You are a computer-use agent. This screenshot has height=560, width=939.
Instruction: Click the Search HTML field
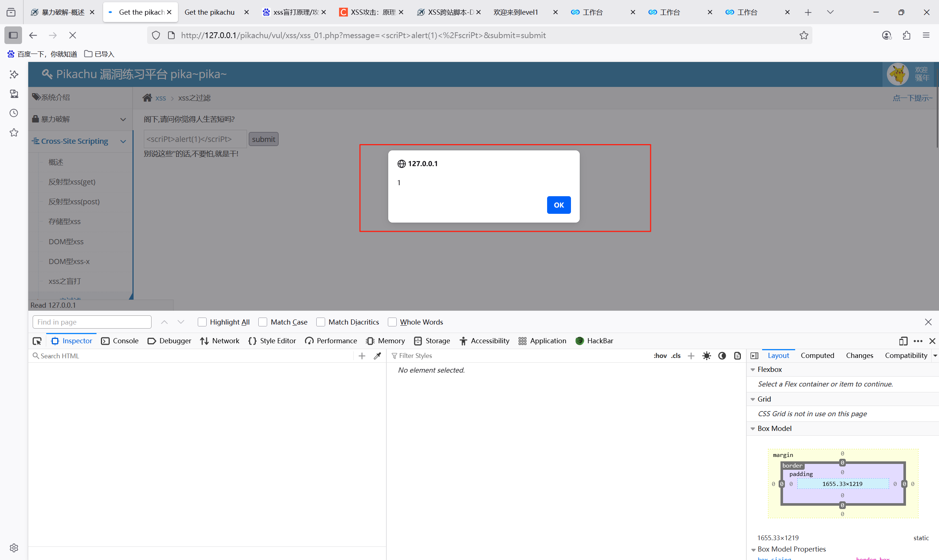pos(193,356)
